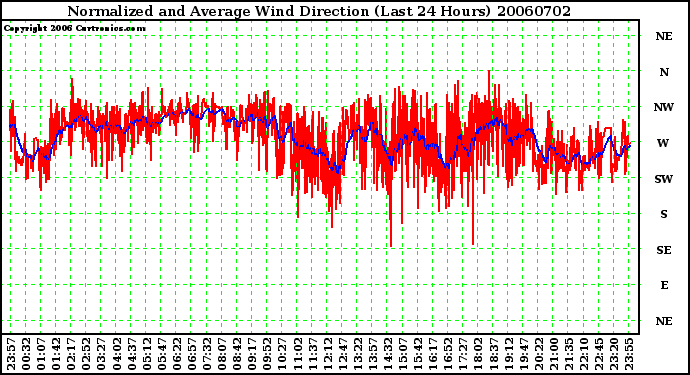
Task: Click the 11:02 time label
Action: [x=298, y=354]
